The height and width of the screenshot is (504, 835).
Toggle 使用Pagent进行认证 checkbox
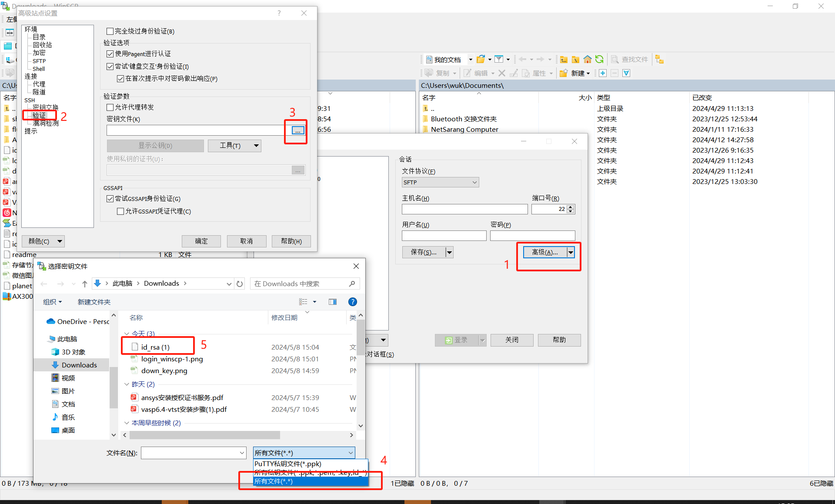coord(110,54)
